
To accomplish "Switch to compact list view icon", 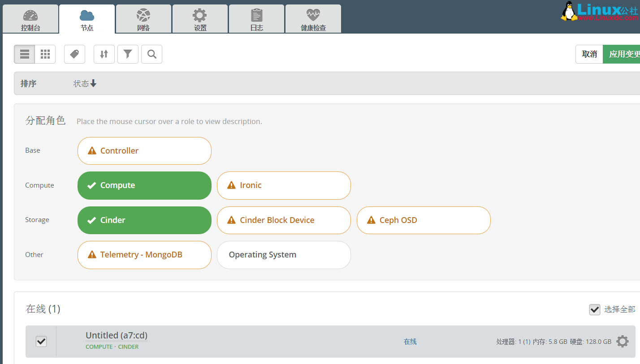I will point(25,54).
